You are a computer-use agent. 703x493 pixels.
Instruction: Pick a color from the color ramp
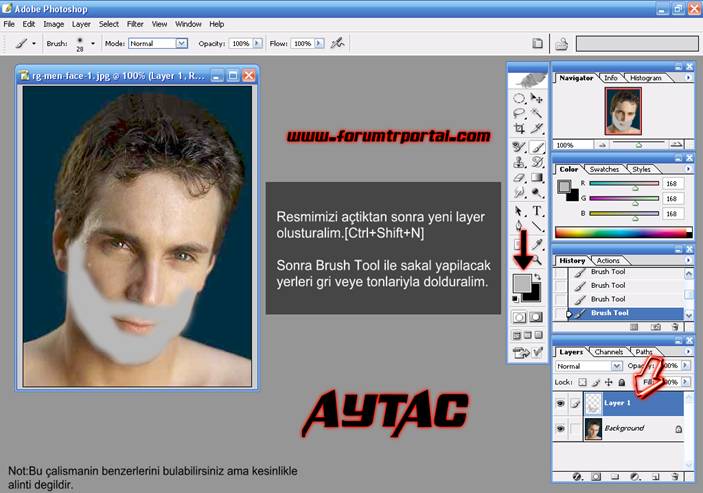tap(623, 232)
